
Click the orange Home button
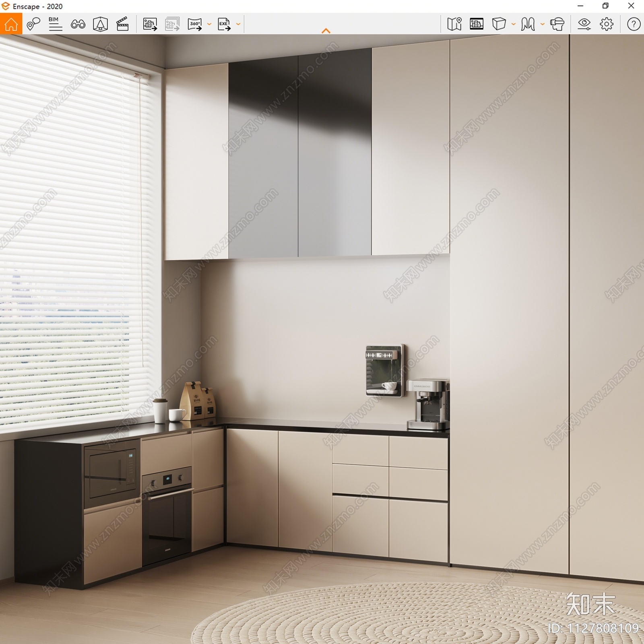(x=11, y=24)
